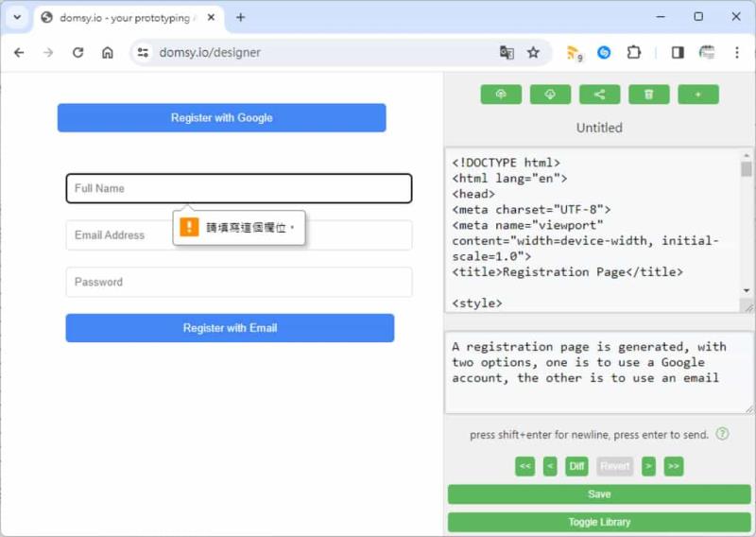This screenshot has height=537, width=756.
Task: Click the Diff button
Action: (576, 466)
